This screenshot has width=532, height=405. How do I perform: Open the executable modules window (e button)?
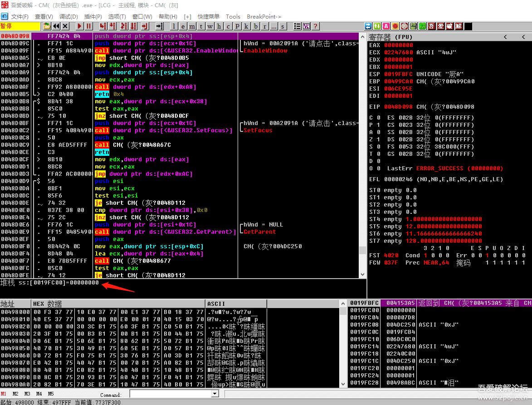pos(183,26)
